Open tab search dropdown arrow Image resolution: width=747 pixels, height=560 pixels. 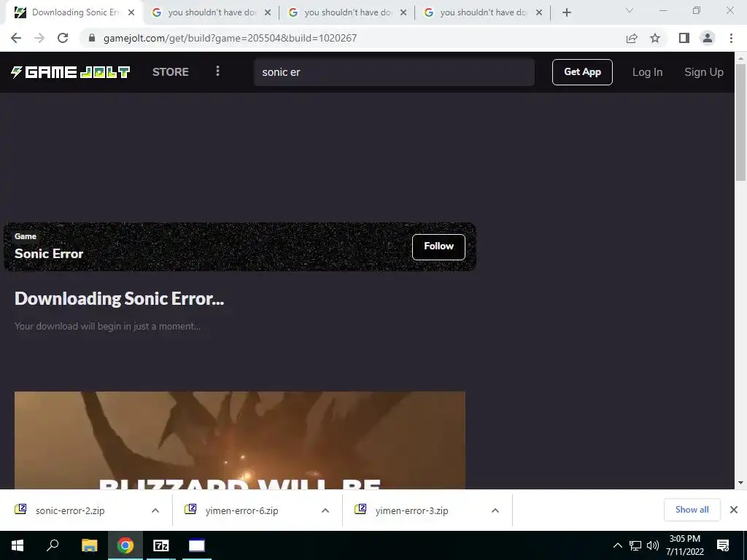(630, 10)
